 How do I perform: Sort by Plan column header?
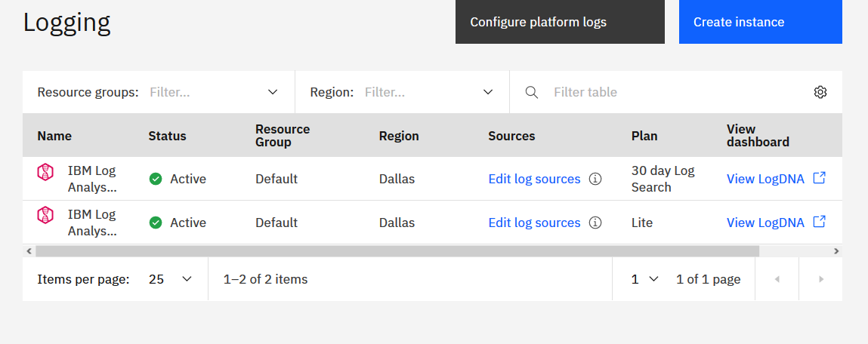644,136
